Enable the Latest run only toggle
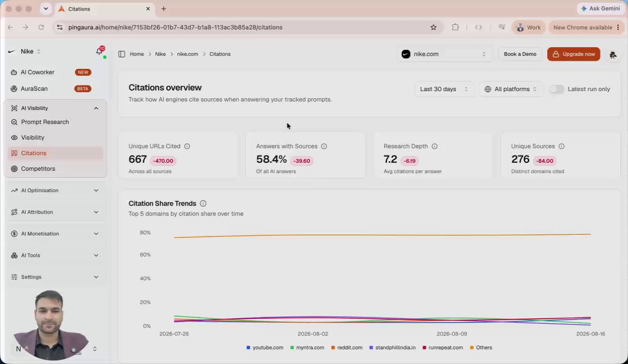 tap(556, 89)
